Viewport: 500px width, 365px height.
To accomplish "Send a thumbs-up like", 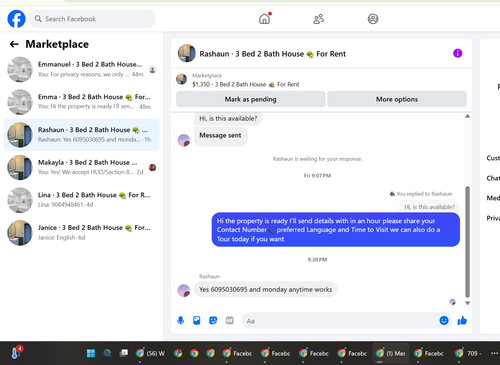I will pyautogui.click(x=462, y=321).
